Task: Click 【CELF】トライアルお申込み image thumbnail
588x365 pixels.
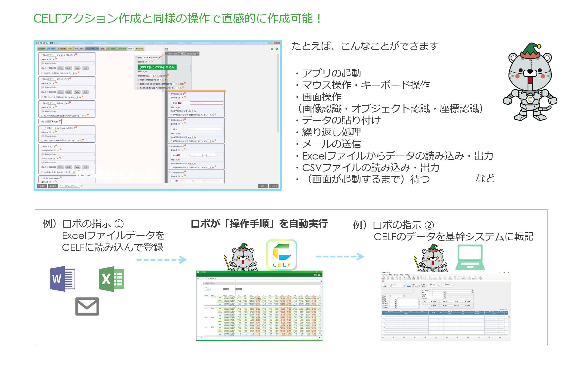Action: pos(157,67)
